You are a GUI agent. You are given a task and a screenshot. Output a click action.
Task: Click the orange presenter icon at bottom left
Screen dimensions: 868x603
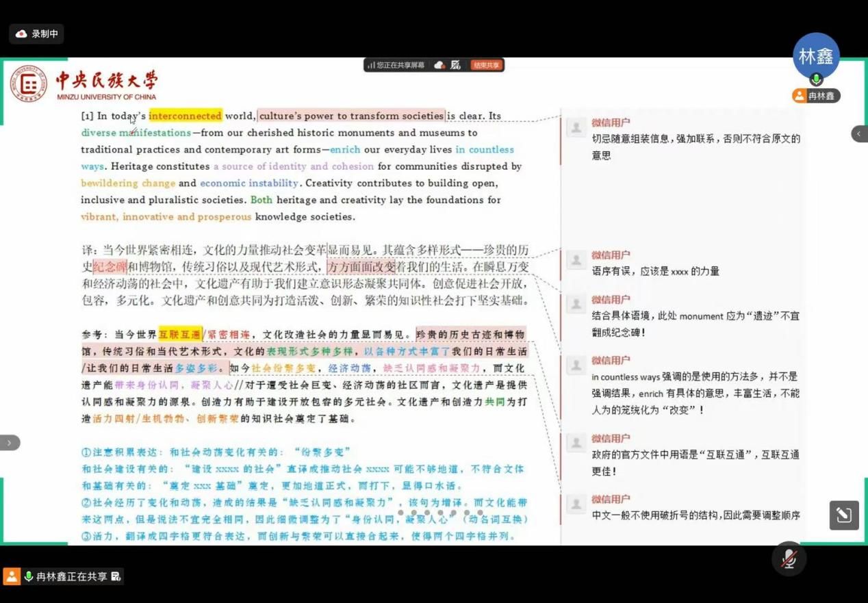click(x=11, y=576)
